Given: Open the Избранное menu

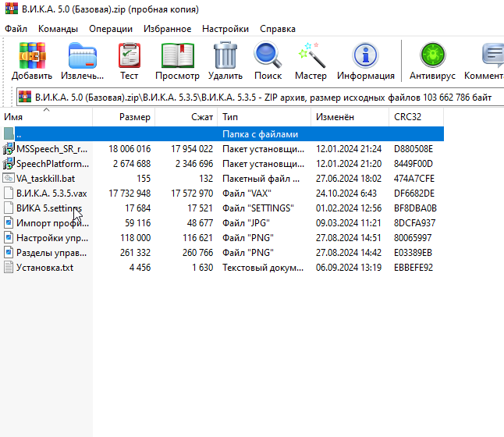Looking at the screenshot, I should 167,29.
